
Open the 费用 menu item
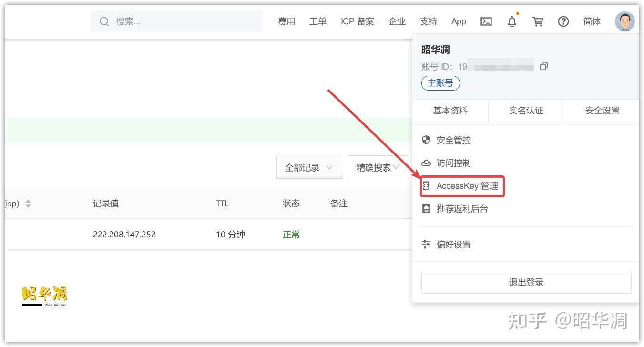click(x=286, y=21)
